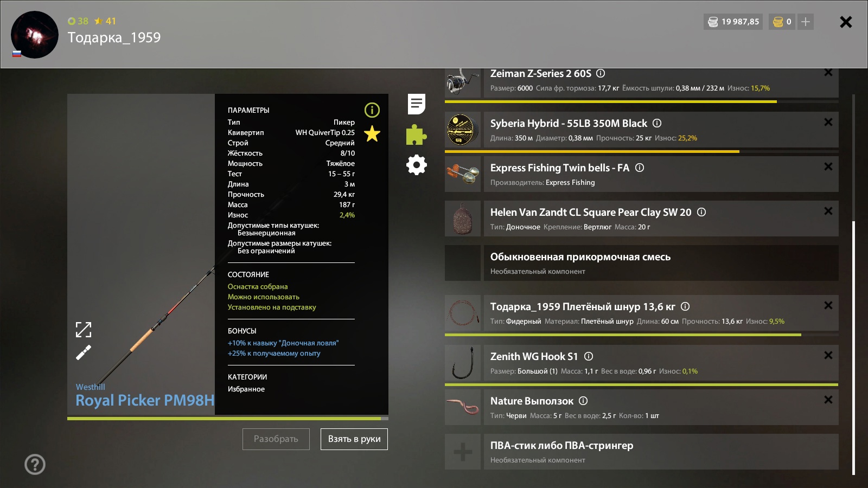Click the gold coins balance
Viewport: 868px width, 488px height.
click(x=783, y=22)
